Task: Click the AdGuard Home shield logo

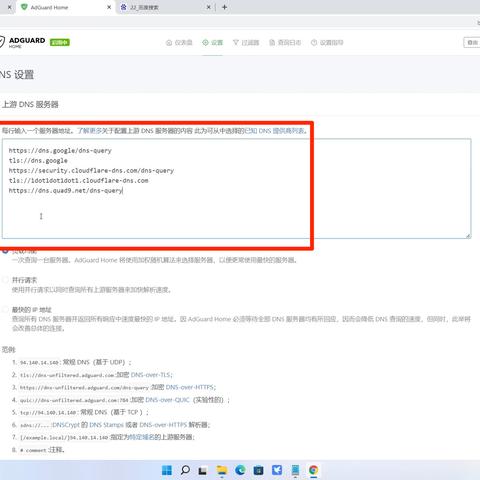Action: click(2, 42)
